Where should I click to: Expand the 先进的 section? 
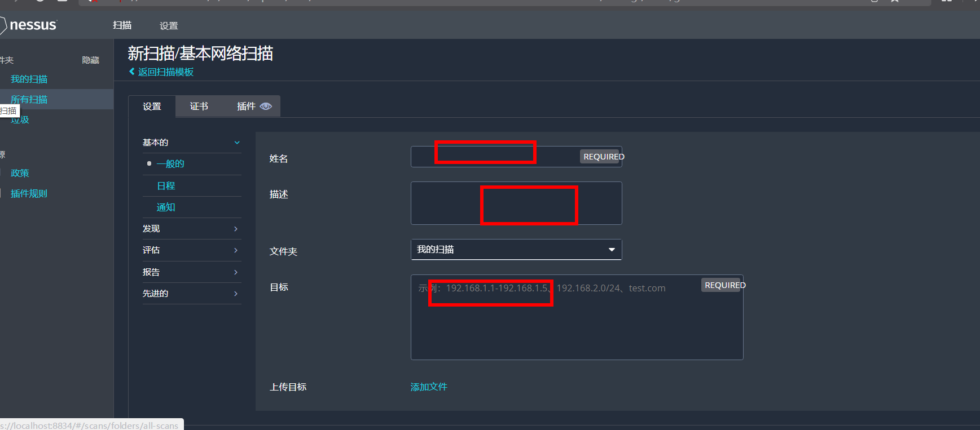[192, 294]
